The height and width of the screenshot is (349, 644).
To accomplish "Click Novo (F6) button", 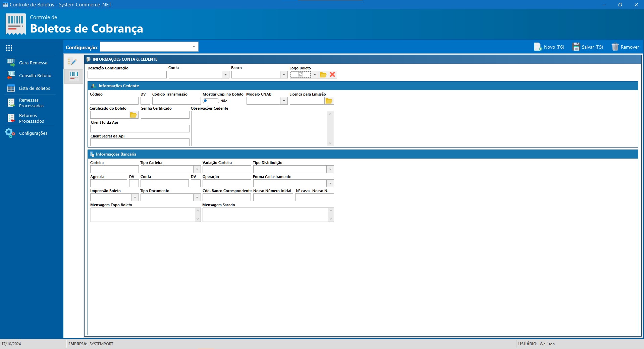I will (x=549, y=47).
